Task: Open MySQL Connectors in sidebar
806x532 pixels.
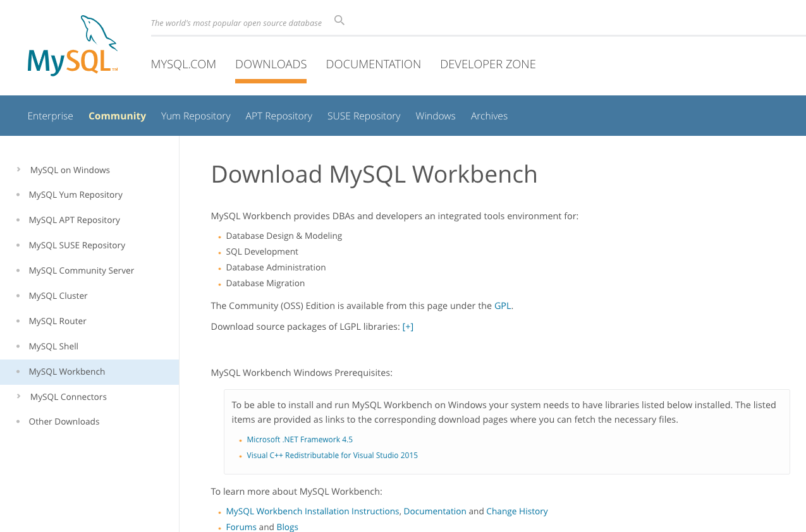Action: [68, 397]
